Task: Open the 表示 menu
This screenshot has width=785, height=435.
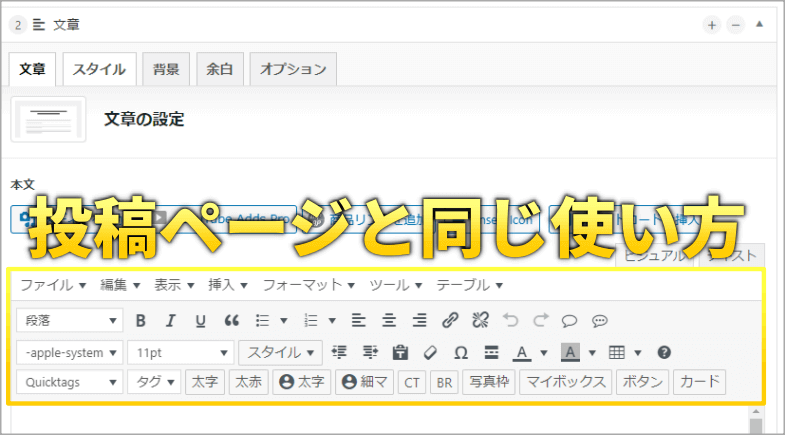Action: tap(174, 285)
